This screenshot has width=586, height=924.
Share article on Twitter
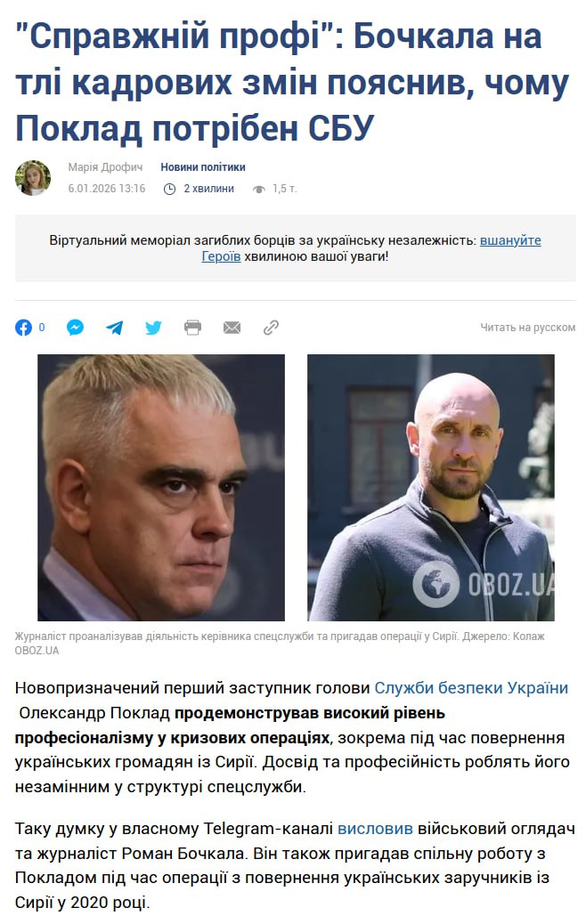pyautogui.click(x=153, y=328)
